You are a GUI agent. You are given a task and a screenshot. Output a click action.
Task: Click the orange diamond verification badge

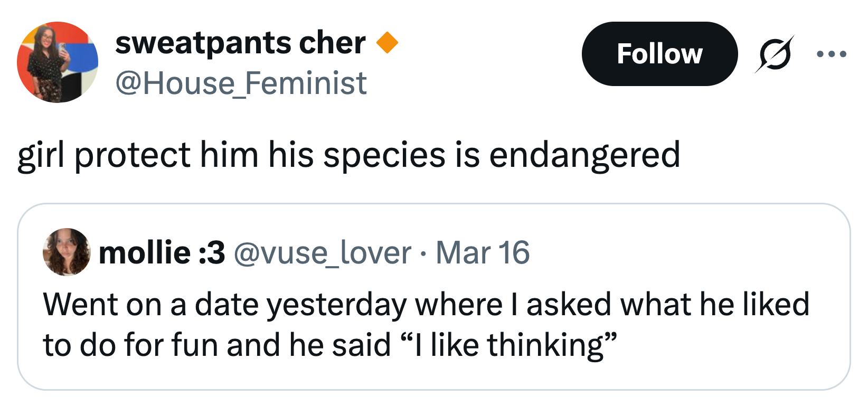pos(387,43)
